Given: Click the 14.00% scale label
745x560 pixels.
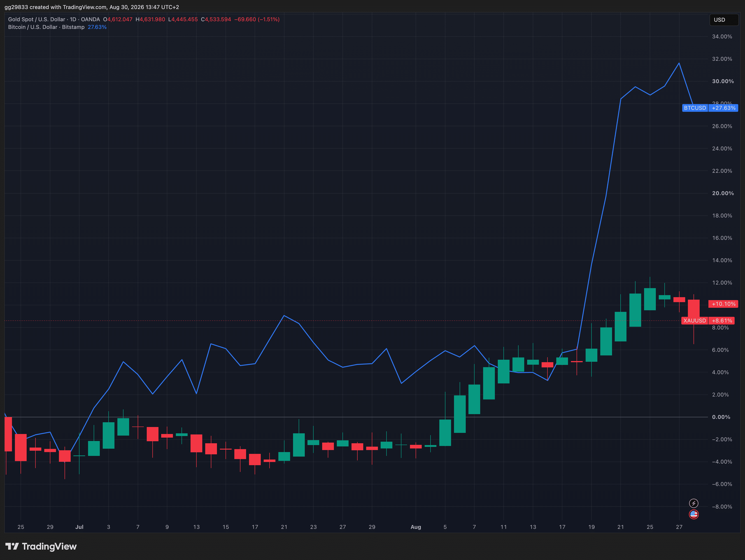Looking at the screenshot, I should [x=722, y=260].
